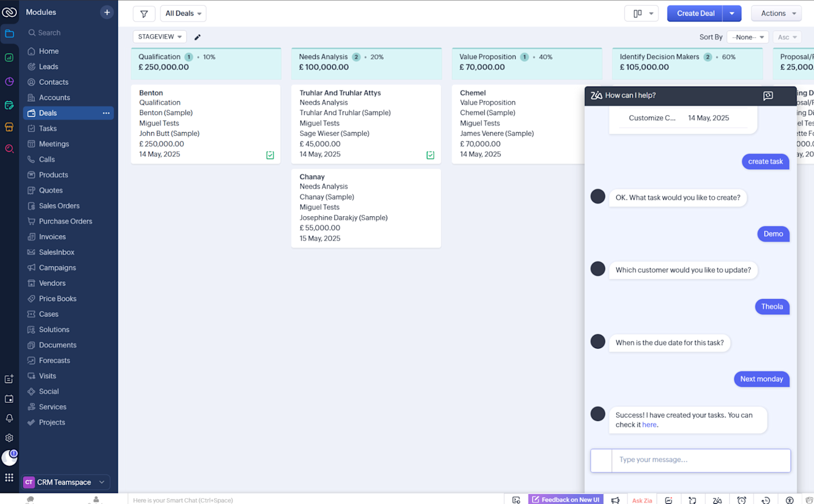Click the accessibility icon in bottom bar
The height and width of the screenshot is (504, 814).
pos(790,500)
